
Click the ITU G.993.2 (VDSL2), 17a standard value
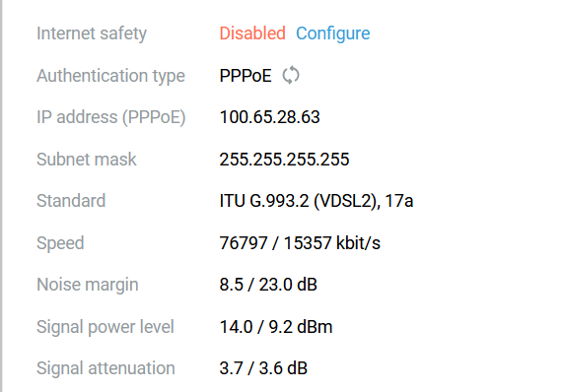pos(317,201)
